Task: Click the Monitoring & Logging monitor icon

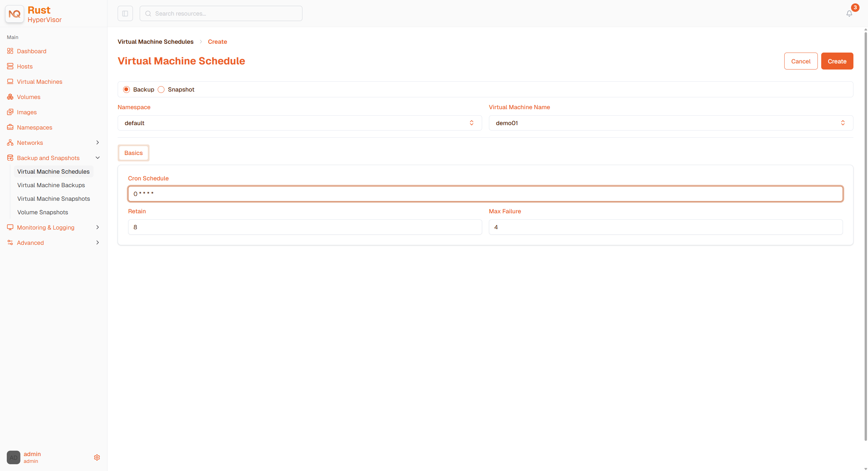Action: 10,228
